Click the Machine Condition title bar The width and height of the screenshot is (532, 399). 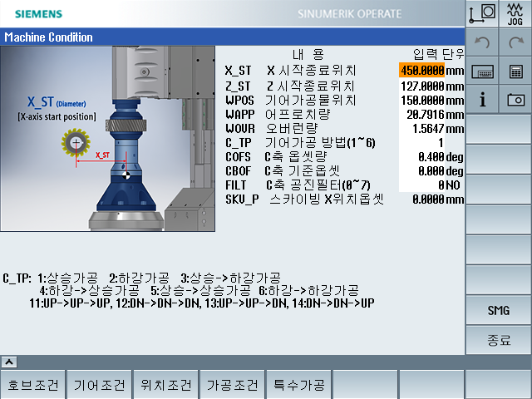233,37
